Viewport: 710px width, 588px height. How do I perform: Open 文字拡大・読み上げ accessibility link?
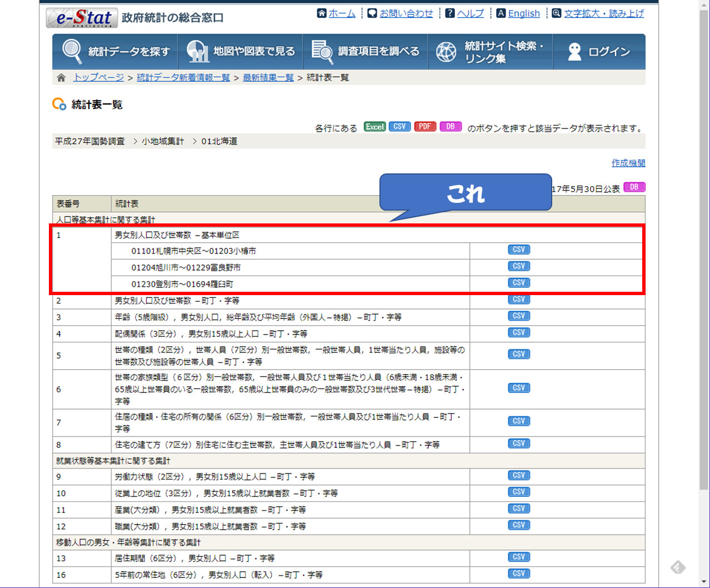pyautogui.click(x=603, y=13)
